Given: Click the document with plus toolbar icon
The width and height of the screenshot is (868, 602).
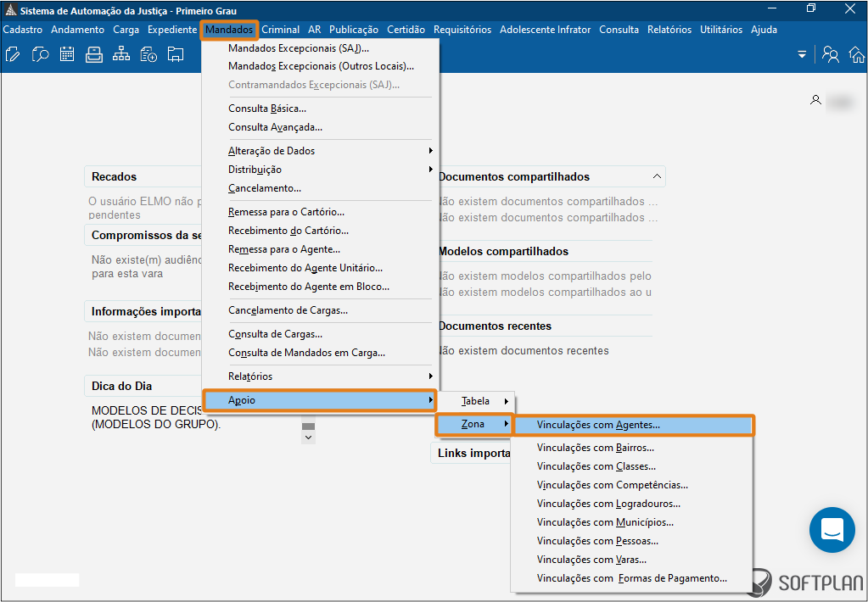Looking at the screenshot, I should pos(148,54).
